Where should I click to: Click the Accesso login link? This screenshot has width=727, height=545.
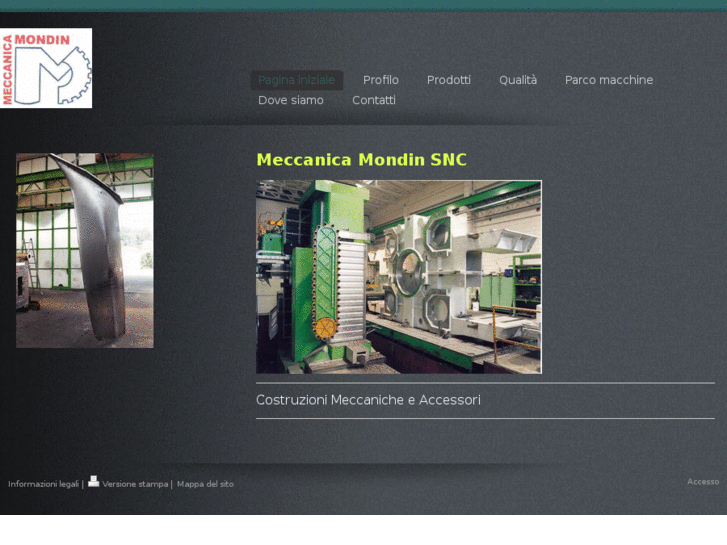click(x=702, y=482)
